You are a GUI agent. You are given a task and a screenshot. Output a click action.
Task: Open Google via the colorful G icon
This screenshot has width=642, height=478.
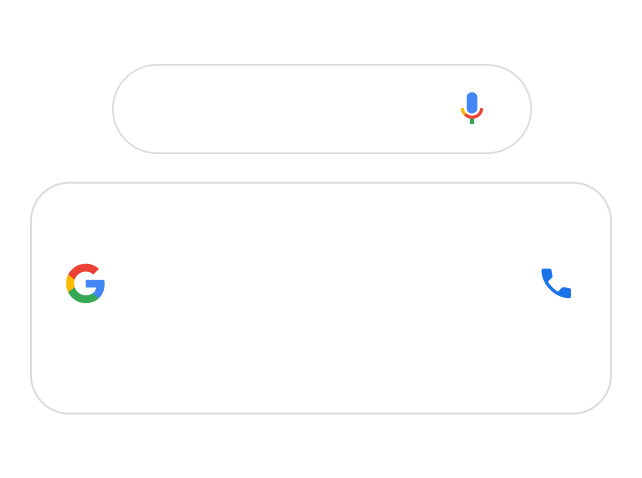point(86,283)
